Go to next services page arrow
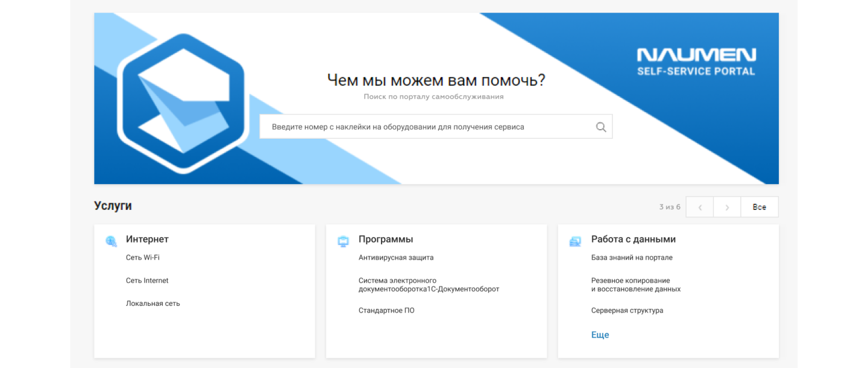Image resolution: width=868 pixels, height=368 pixels. point(727,207)
